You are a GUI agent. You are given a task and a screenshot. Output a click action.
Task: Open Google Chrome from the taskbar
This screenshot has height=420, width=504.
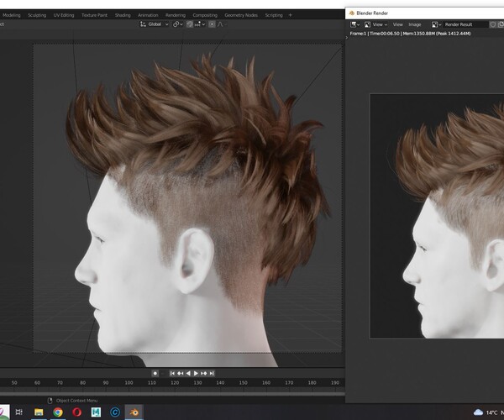pyautogui.click(x=58, y=412)
